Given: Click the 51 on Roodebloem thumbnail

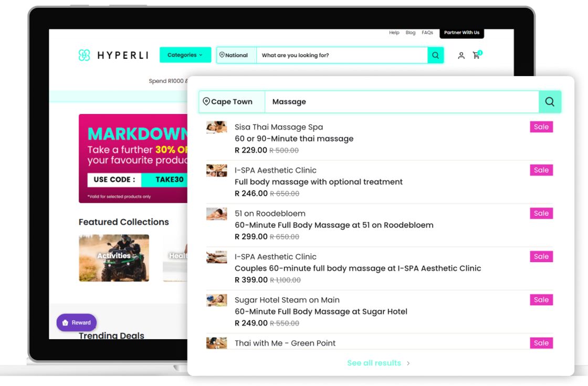Looking at the screenshot, I should tap(216, 213).
